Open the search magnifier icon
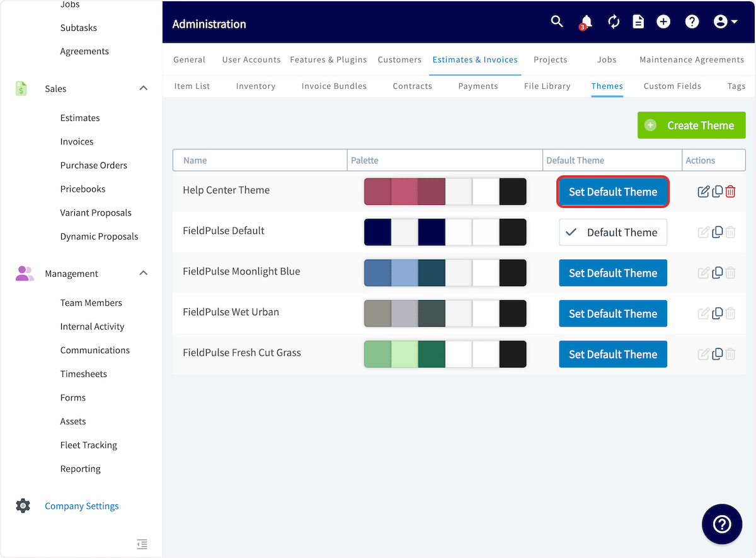Viewport: 756px width, 558px height. (557, 21)
